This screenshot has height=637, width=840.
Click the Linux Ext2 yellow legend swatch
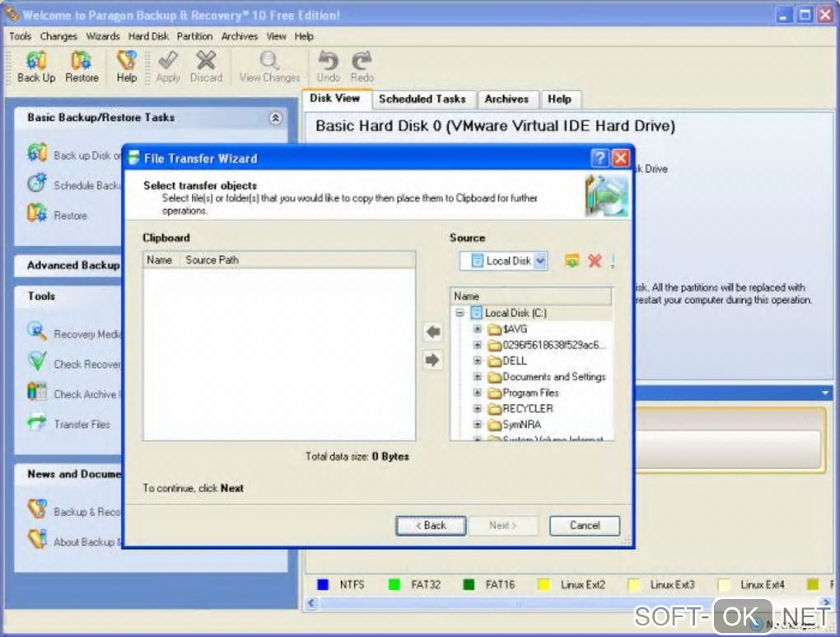tap(544, 584)
